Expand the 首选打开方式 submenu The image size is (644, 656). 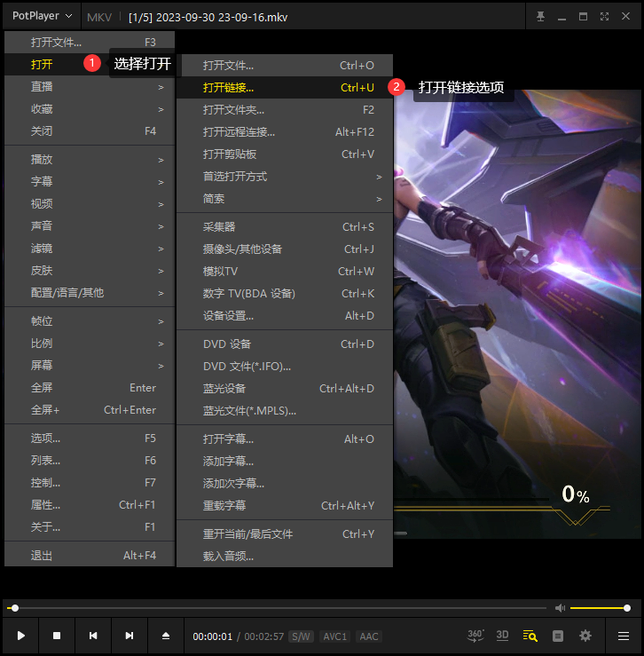pyautogui.click(x=284, y=177)
